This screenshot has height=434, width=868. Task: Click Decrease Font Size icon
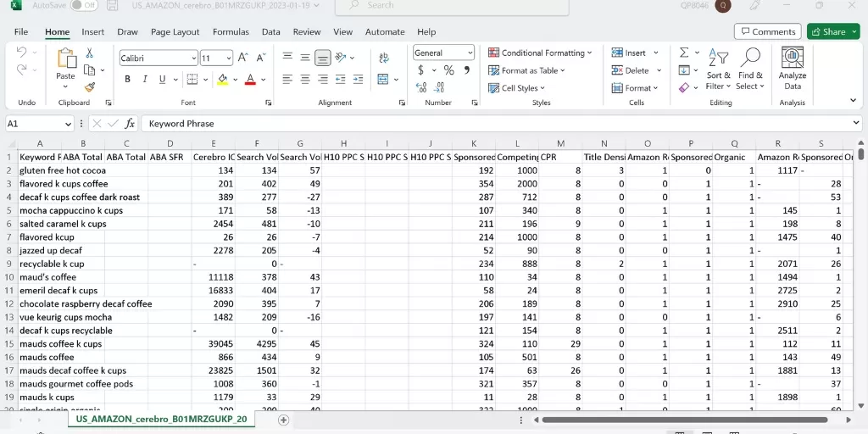coord(261,57)
